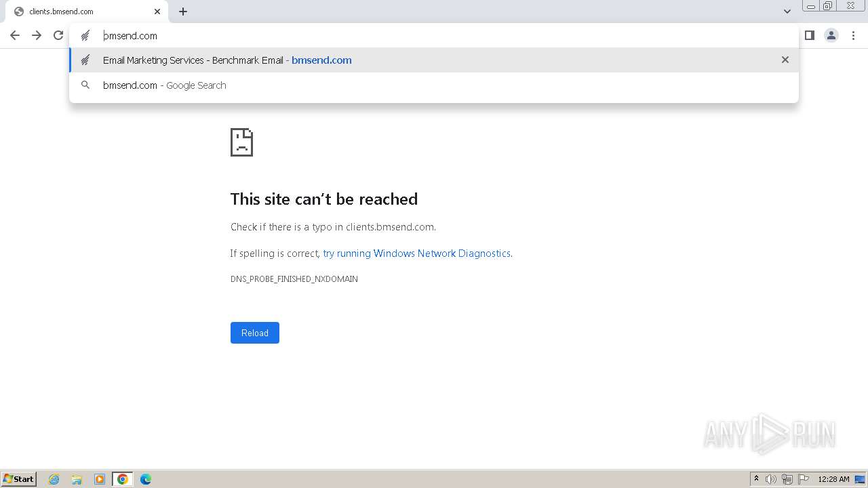Go forward to the next page
The width and height of the screenshot is (868, 488).
coord(37,35)
